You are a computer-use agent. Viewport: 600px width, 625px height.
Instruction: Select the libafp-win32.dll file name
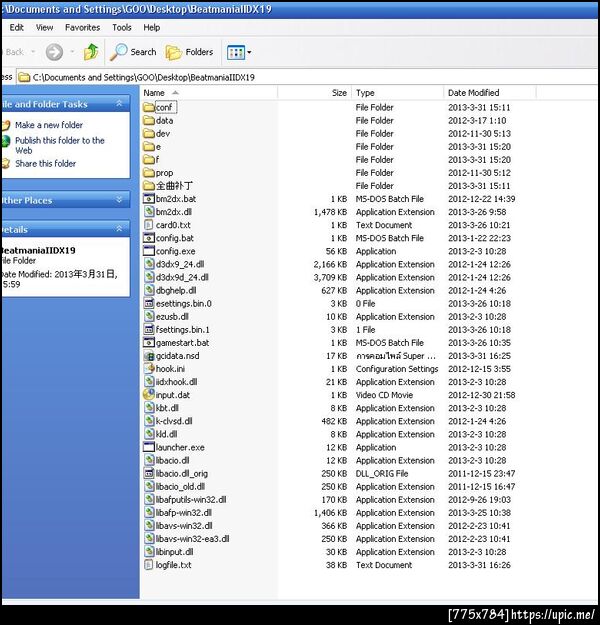pos(184,513)
